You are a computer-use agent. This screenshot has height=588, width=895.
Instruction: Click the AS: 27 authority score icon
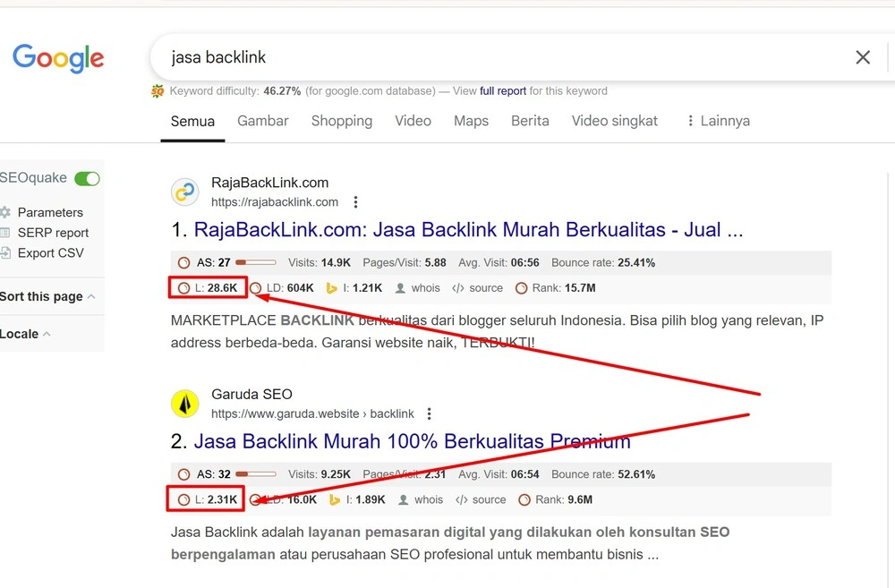click(x=183, y=262)
